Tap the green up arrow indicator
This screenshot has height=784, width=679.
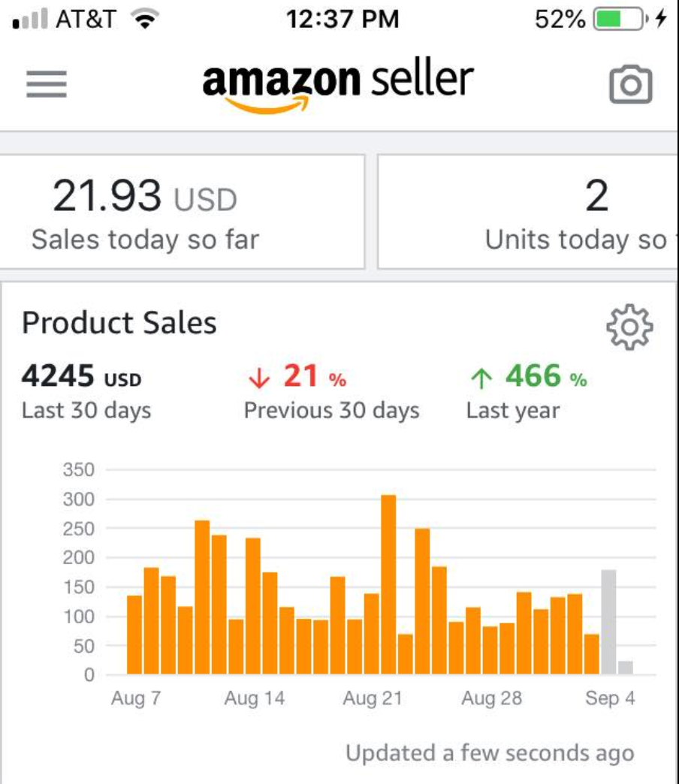coord(481,378)
